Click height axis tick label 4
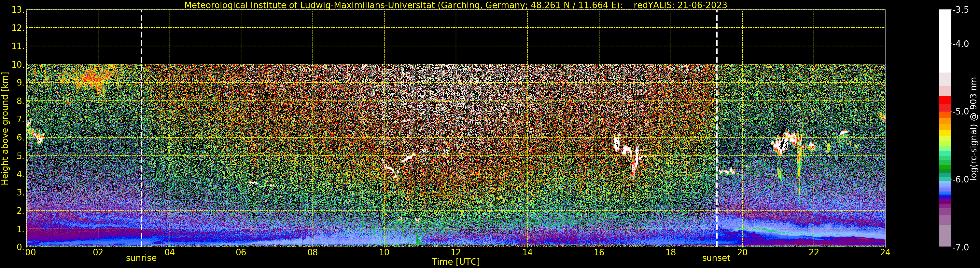 (x=20, y=174)
